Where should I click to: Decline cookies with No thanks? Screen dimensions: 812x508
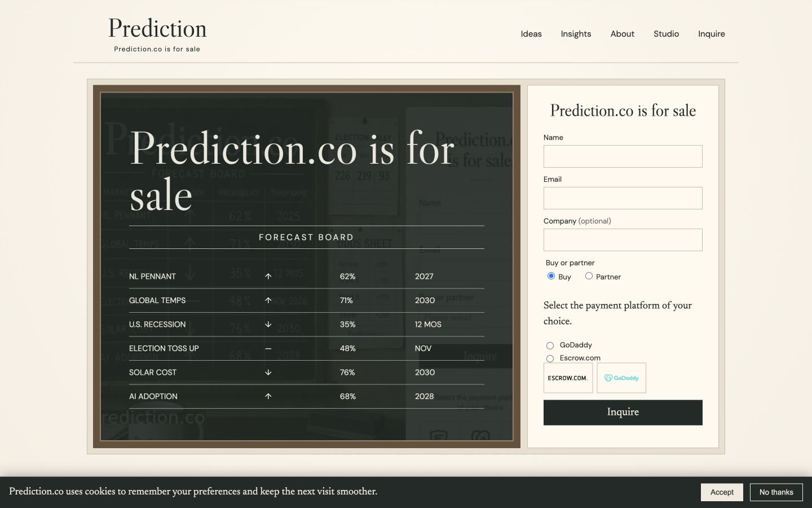click(x=776, y=492)
